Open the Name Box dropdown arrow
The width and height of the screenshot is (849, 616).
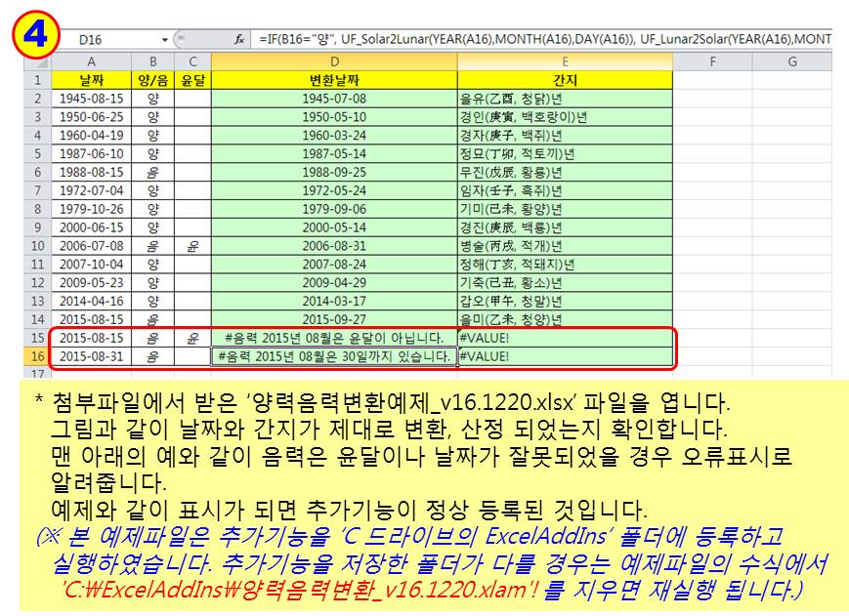162,39
